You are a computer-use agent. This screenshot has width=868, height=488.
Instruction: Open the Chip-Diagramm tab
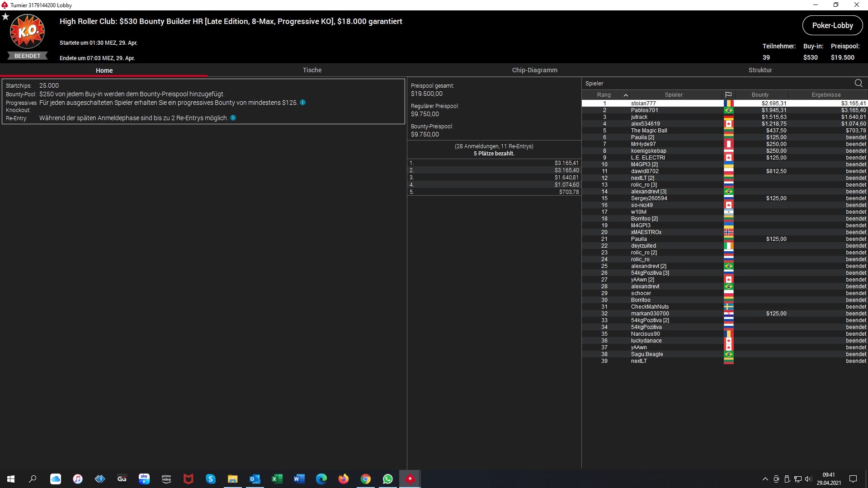534,70
